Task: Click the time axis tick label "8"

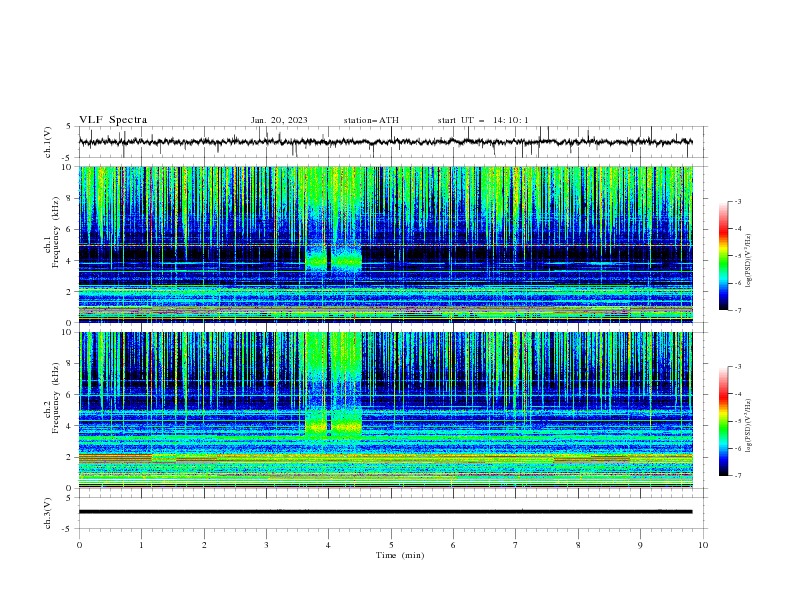Action: (578, 545)
